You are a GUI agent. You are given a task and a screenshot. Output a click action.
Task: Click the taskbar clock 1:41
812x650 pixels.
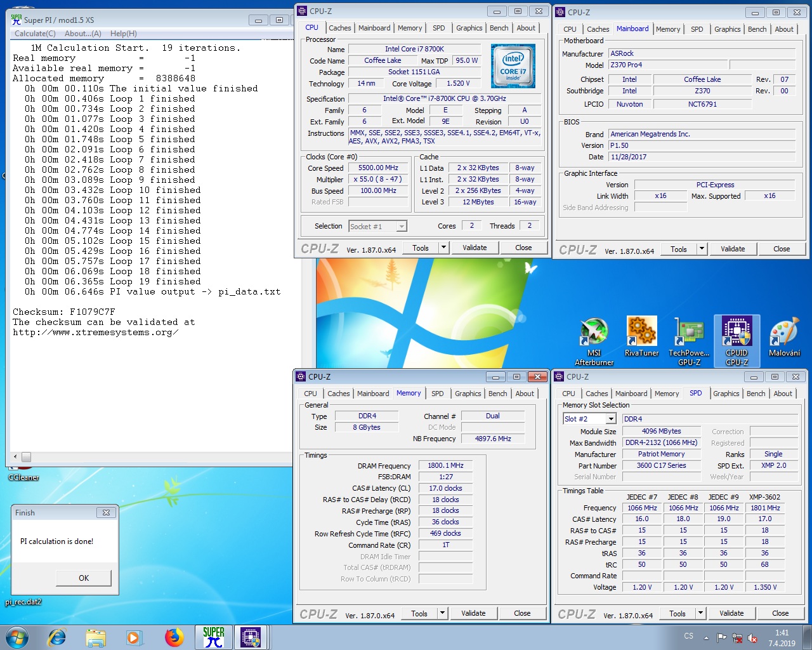click(x=782, y=633)
